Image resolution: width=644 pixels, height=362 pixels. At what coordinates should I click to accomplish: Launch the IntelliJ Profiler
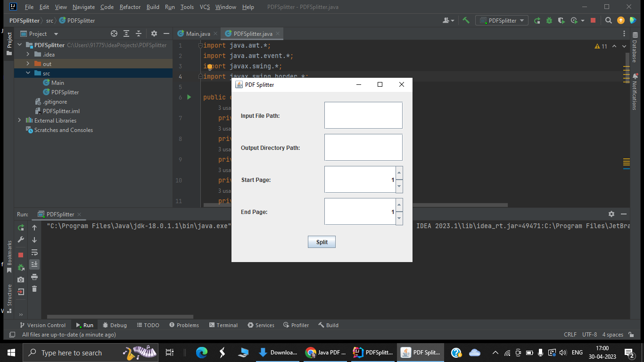tap(574, 20)
